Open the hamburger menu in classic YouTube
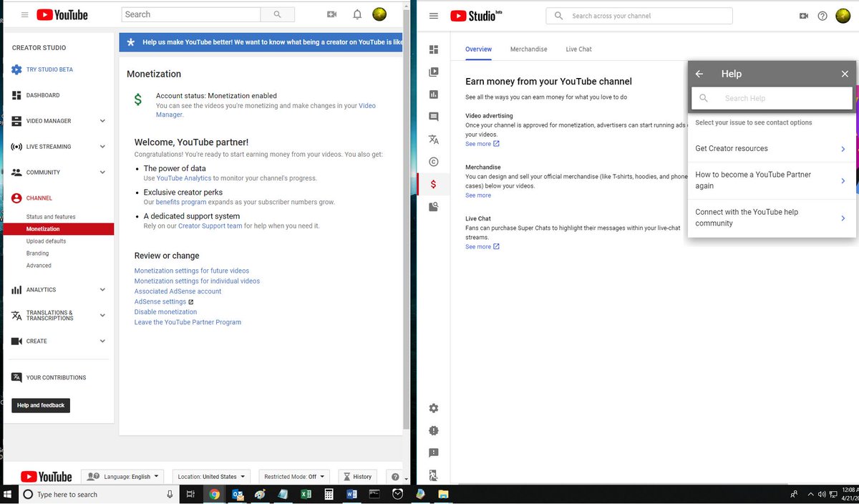 24,14
